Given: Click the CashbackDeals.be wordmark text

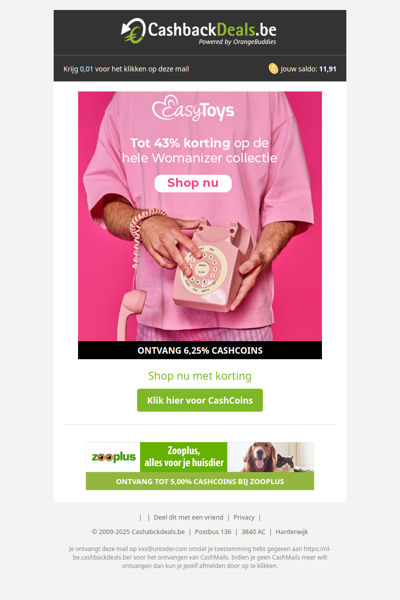Looking at the screenshot, I should point(212,29).
